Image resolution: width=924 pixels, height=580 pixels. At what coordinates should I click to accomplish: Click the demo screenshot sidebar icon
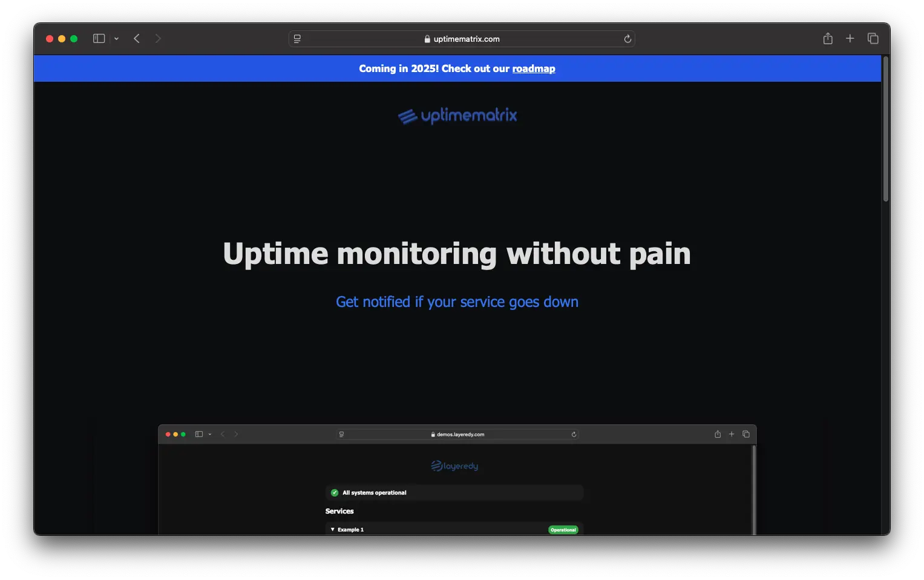(198, 434)
